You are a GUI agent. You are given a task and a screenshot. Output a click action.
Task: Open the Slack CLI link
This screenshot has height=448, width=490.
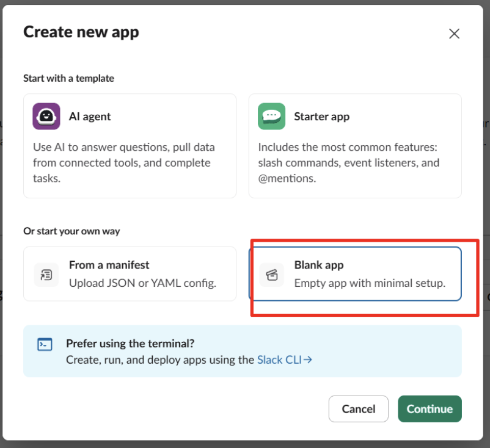[x=284, y=359]
